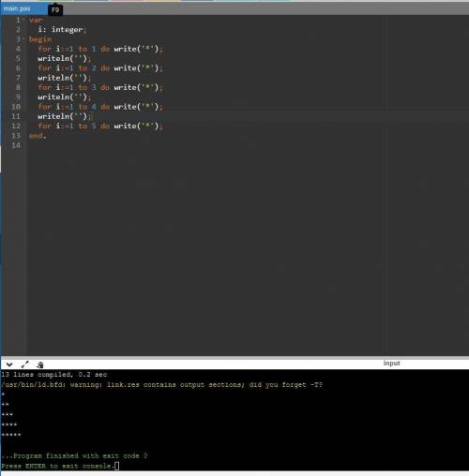Click the writeln('') statement on line 9
469x476 pixels.
pyautogui.click(x=65, y=97)
